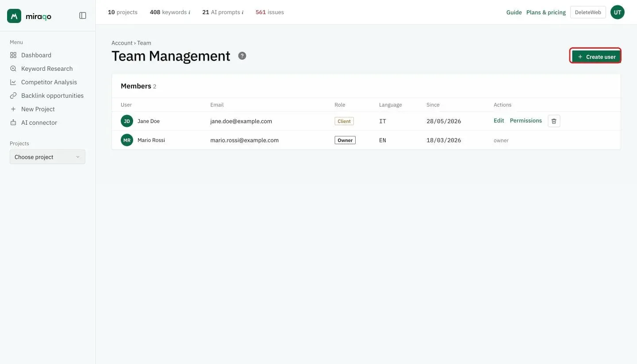Screen dimensions: 637x364
Task: Open the Guide link
Action: point(514,12)
